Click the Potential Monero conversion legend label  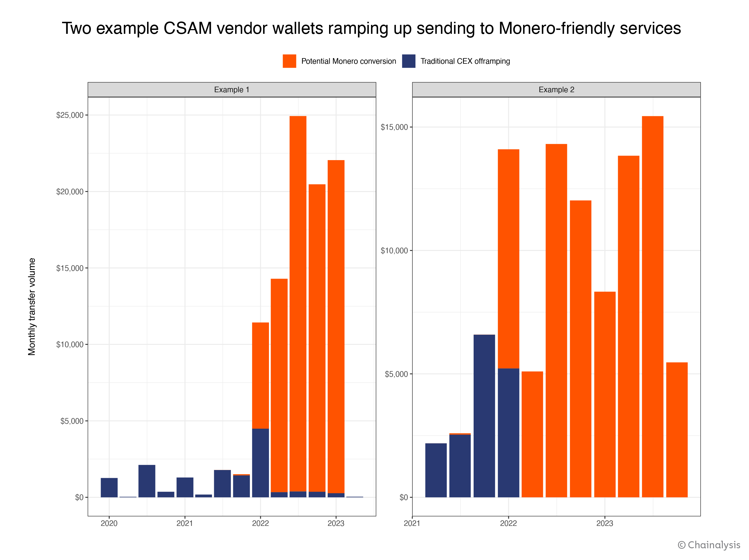point(348,61)
